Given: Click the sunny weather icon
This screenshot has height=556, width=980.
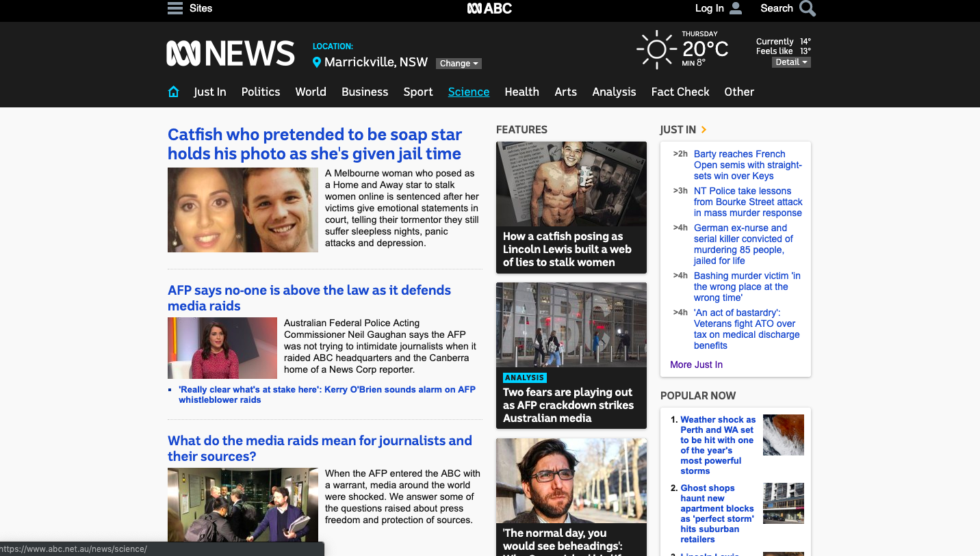Looking at the screenshot, I should point(656,49).
